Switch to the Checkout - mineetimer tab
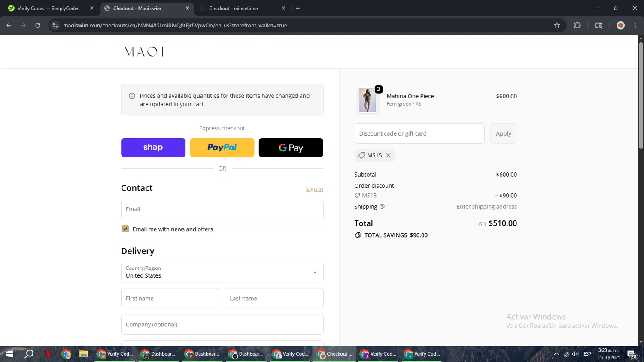Screen dimensions: 644x362 [x=243, y=8]
